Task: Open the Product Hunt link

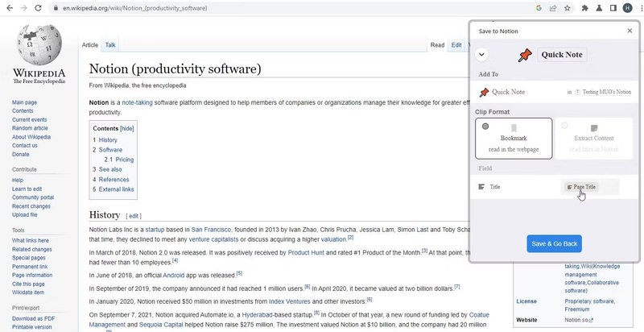Action: 306,253
